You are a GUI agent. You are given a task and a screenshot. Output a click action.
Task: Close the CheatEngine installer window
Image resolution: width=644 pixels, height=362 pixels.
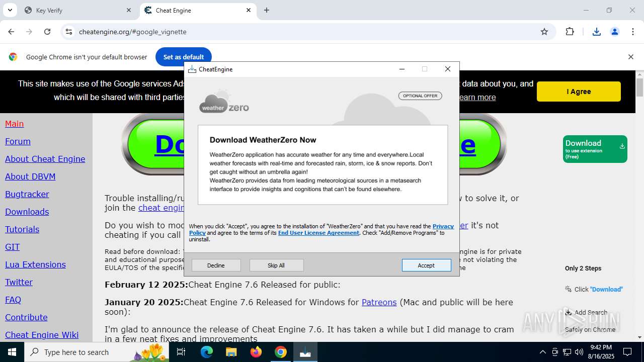pos(447,69)
